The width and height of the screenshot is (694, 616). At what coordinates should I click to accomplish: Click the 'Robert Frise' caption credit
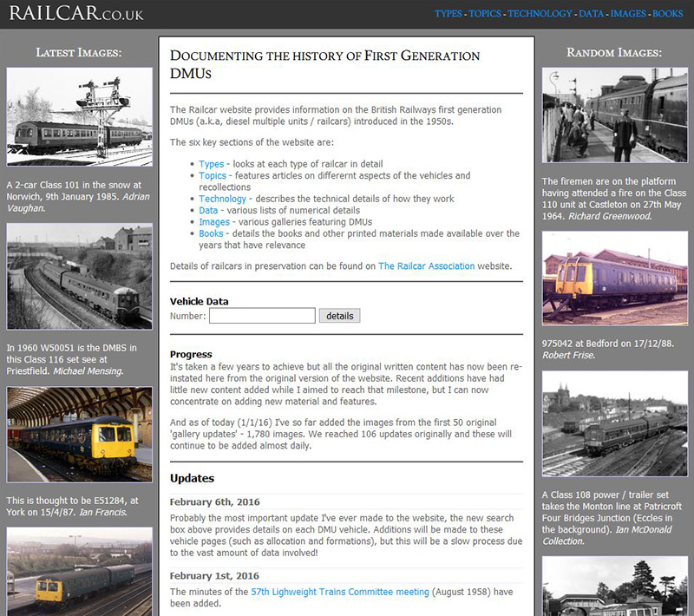(569, 356)
